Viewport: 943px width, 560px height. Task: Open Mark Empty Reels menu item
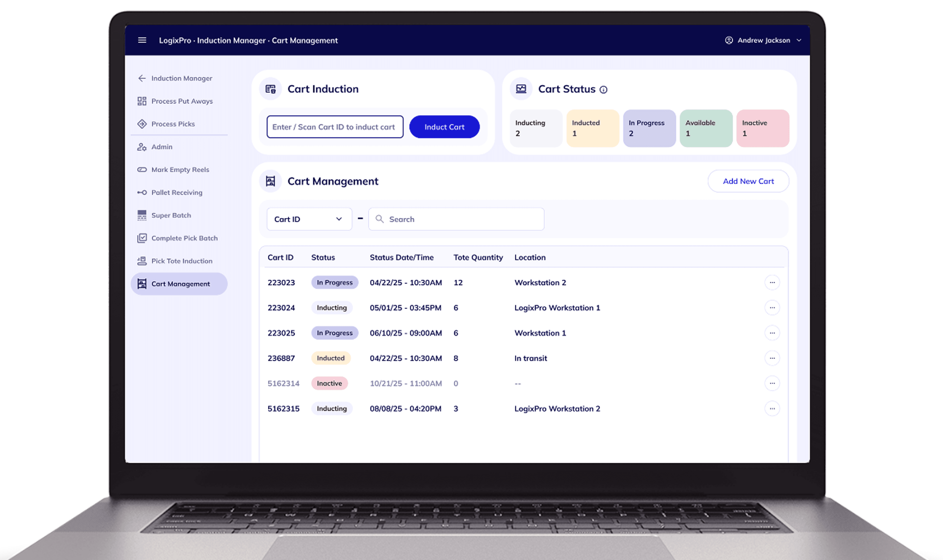coord(179,169)
